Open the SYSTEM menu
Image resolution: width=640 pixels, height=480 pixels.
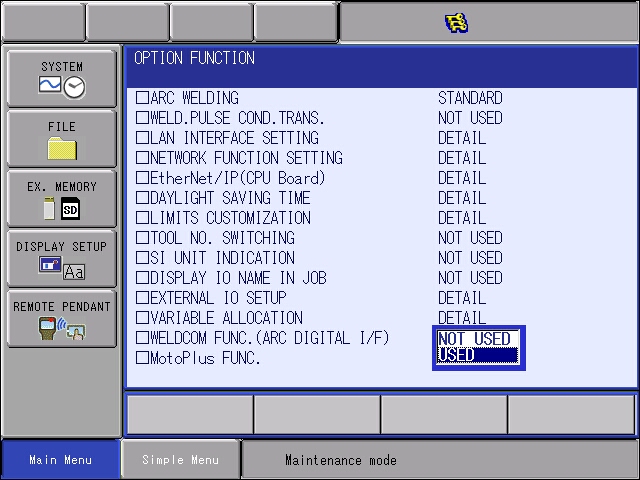tap(62, 79)
